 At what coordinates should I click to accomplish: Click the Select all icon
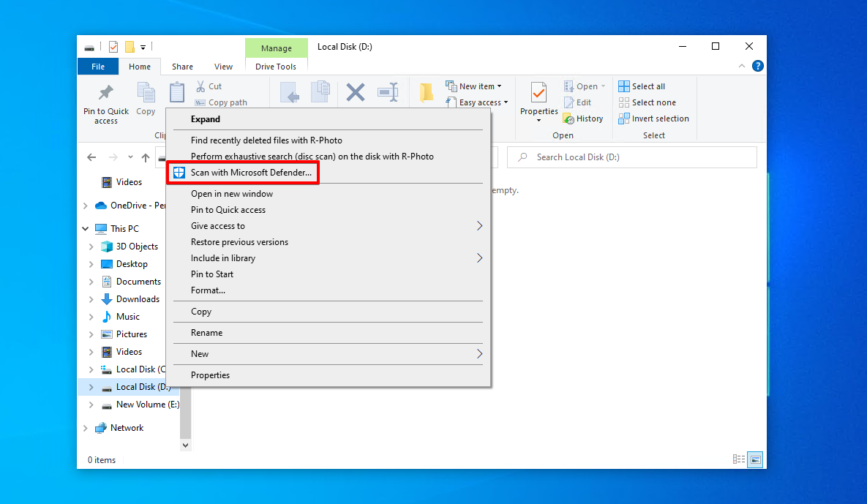click(624, 86)
